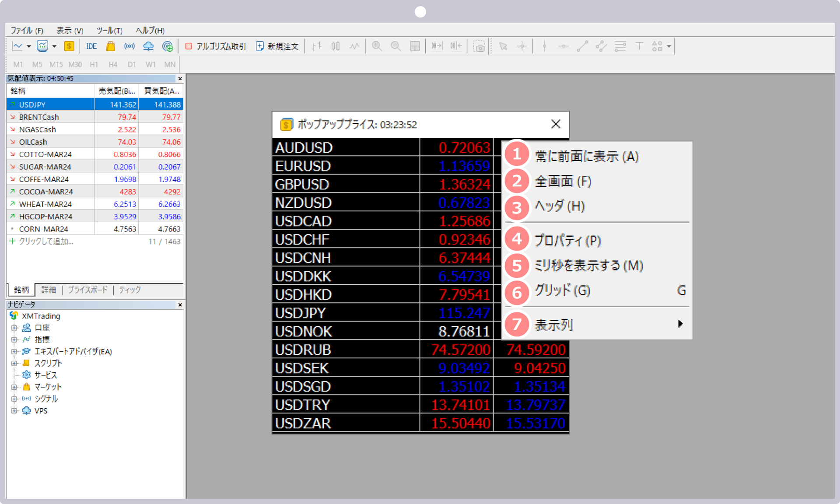Click the profiles chart icon in toolbar
The width and height of the screenshot is (840, 504).
42,46
